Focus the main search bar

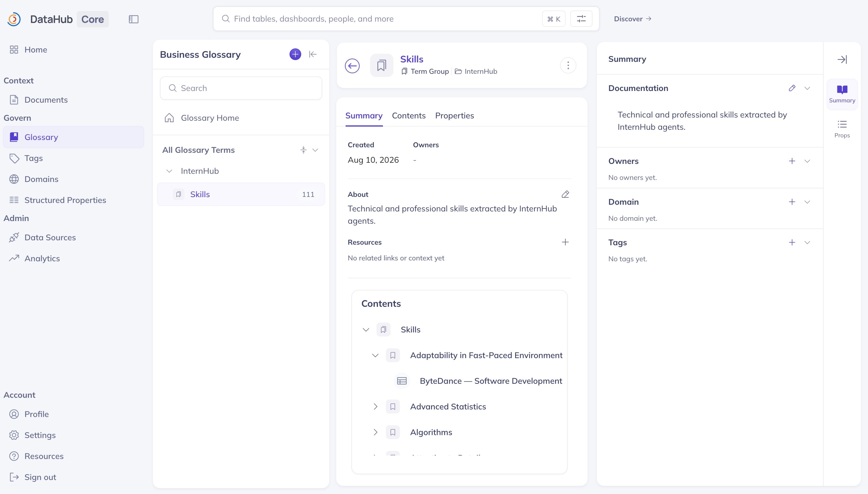(406, 19)
